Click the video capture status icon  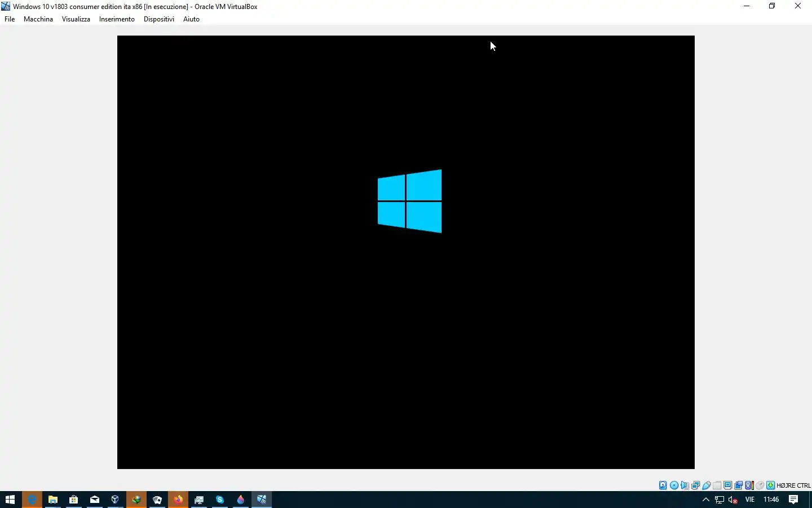(x=738, y=485)
